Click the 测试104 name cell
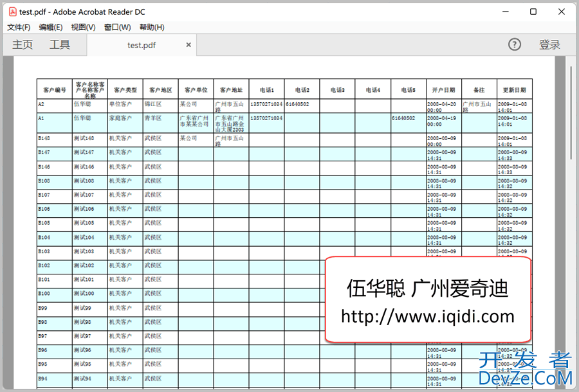The width and height of the screenshot is (579, 392). pyautogui.click(x=90, y=238)
